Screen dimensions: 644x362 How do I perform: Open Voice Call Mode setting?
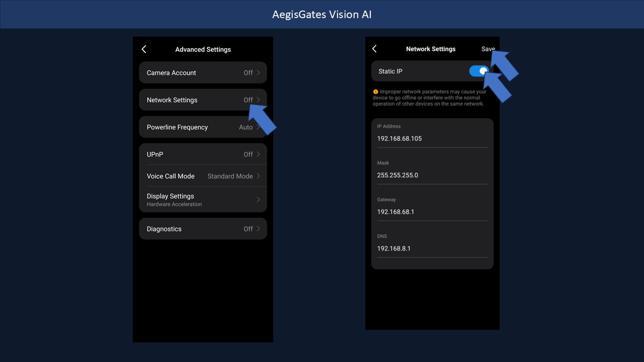[203, 176]
